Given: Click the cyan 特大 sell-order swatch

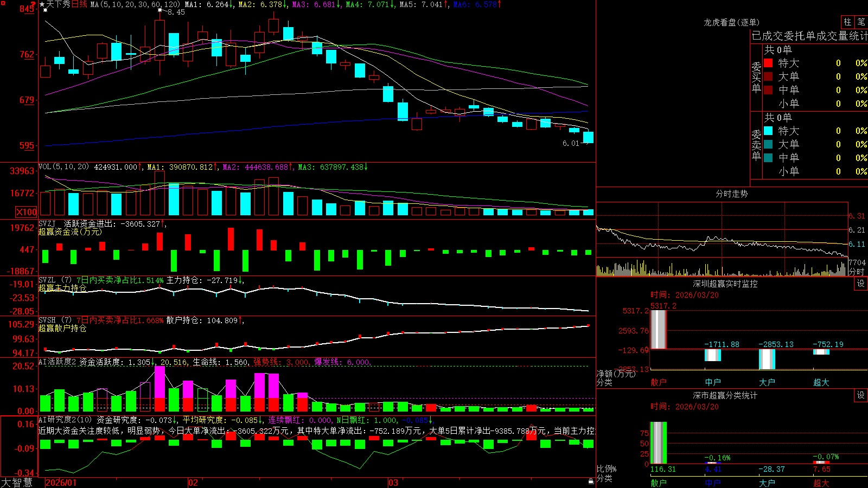Looking at the screenshot, I should click(x=768, y=131).
